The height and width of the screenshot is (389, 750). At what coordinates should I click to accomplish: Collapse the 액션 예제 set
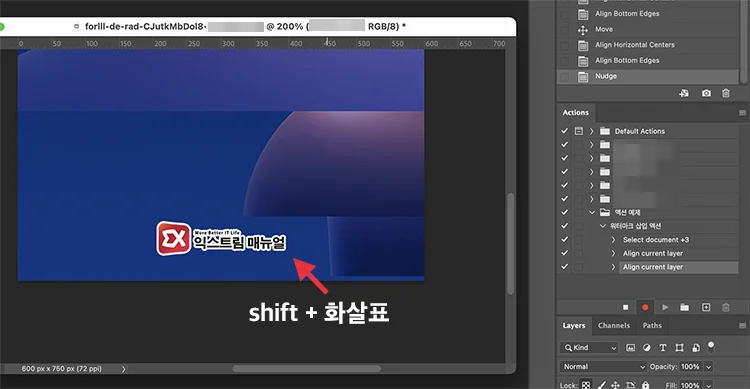point(592,212)
